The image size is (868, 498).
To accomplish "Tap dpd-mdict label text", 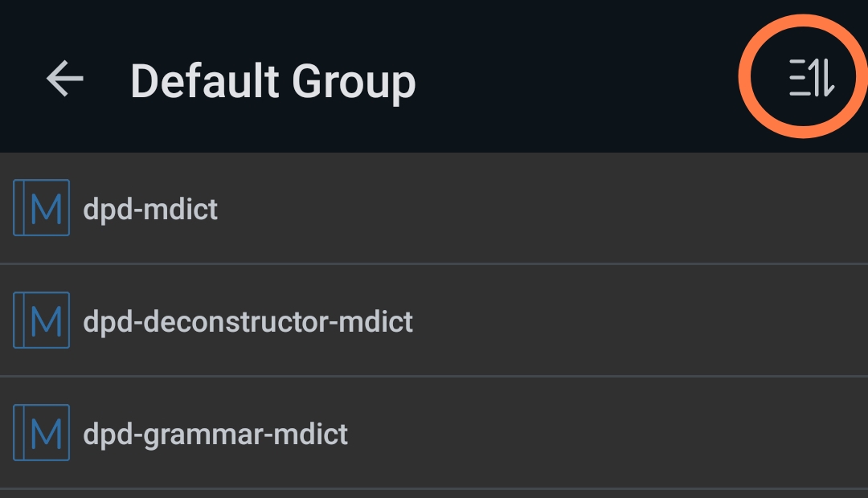I will coord(149,208).
